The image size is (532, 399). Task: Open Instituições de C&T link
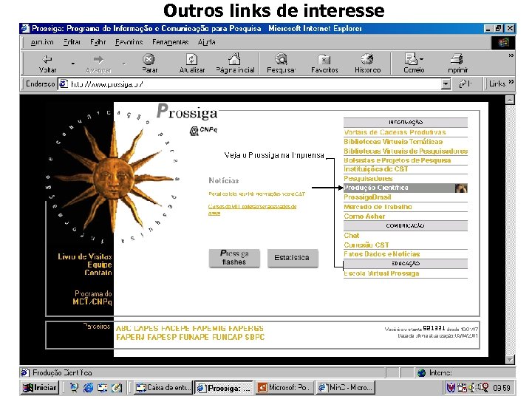(376, 169)
